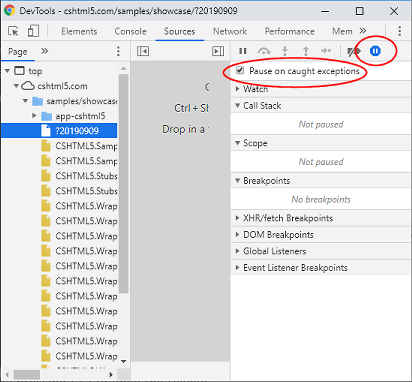Open the Network tab
The image size is (412, 382).
click(x=230, y=31)
